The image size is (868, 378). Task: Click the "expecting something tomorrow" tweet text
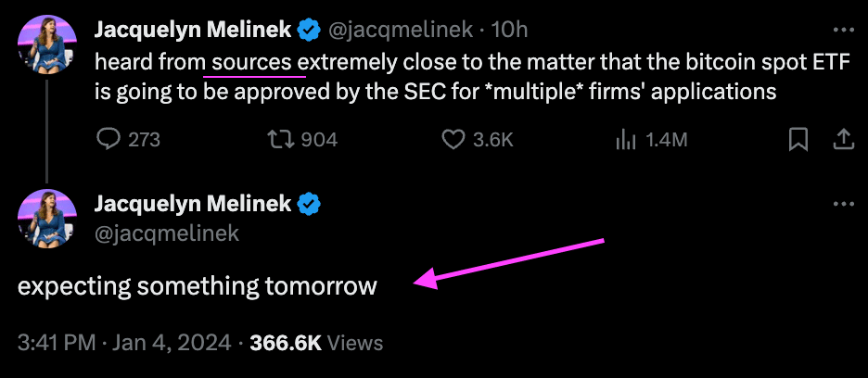click(x=198, y=286)
